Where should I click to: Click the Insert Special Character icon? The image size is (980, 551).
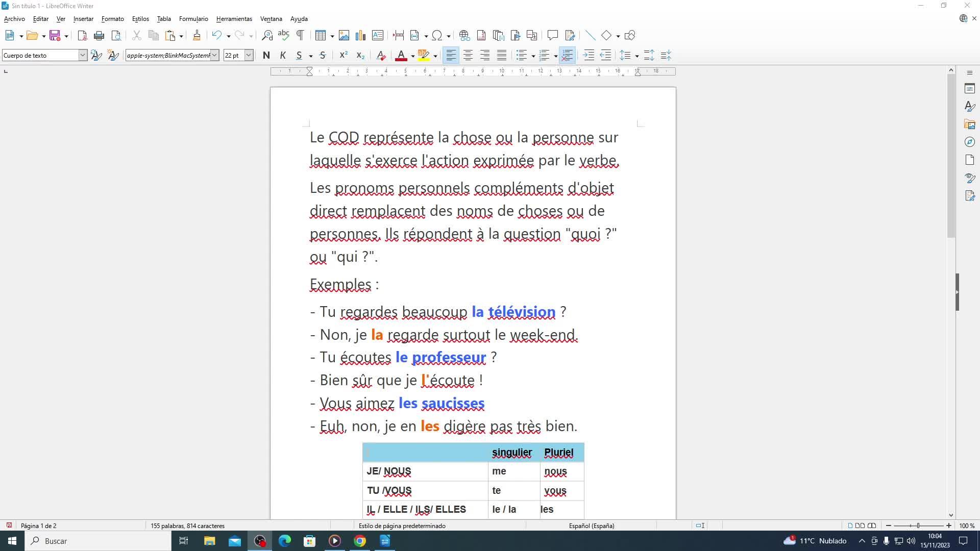[x=437, y=36]
